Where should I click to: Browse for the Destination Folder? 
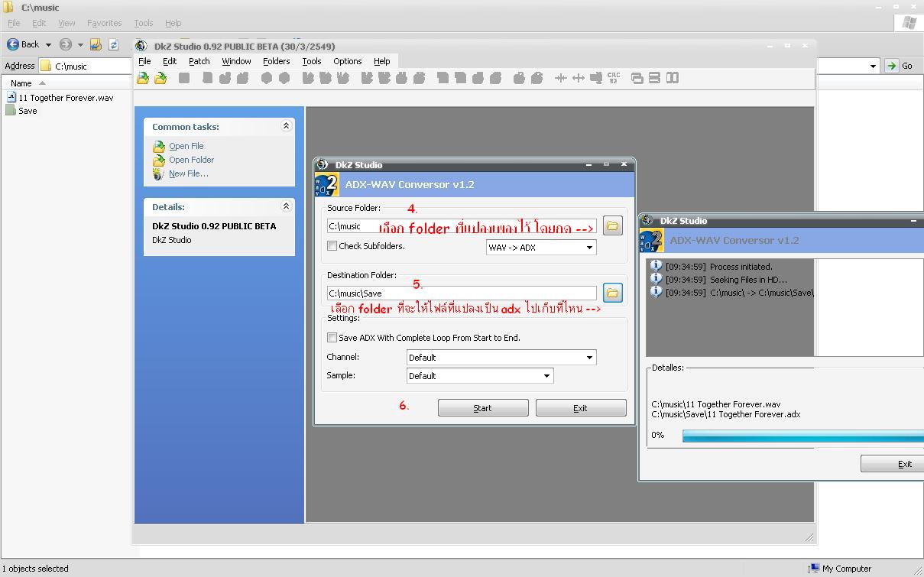click(612, 293)
